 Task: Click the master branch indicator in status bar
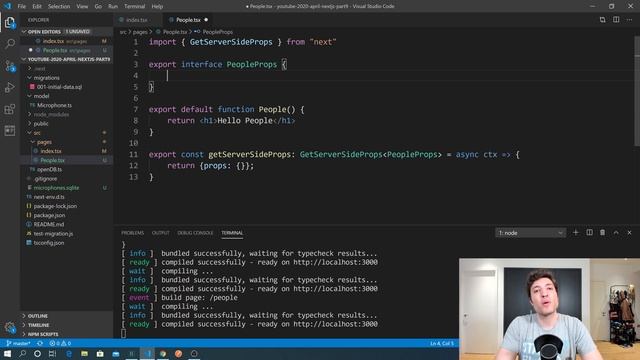point(19,343)
